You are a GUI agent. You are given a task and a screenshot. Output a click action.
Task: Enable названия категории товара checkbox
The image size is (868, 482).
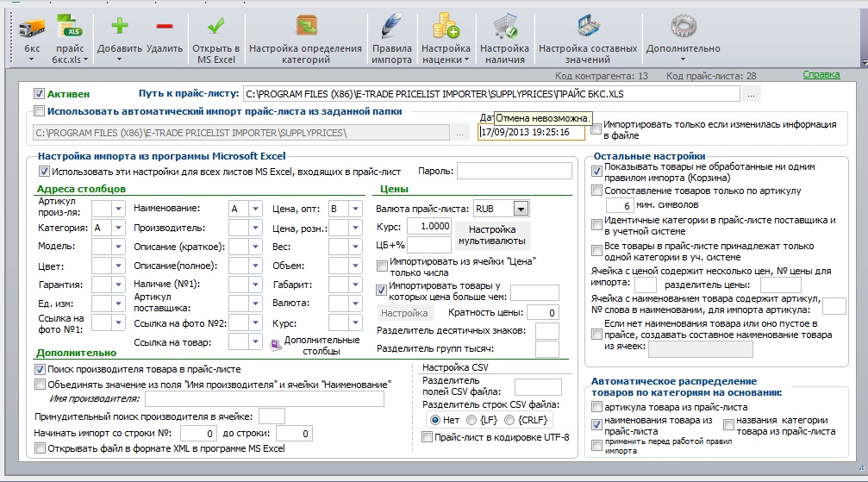pyautogui.click(x=728, y=425)
